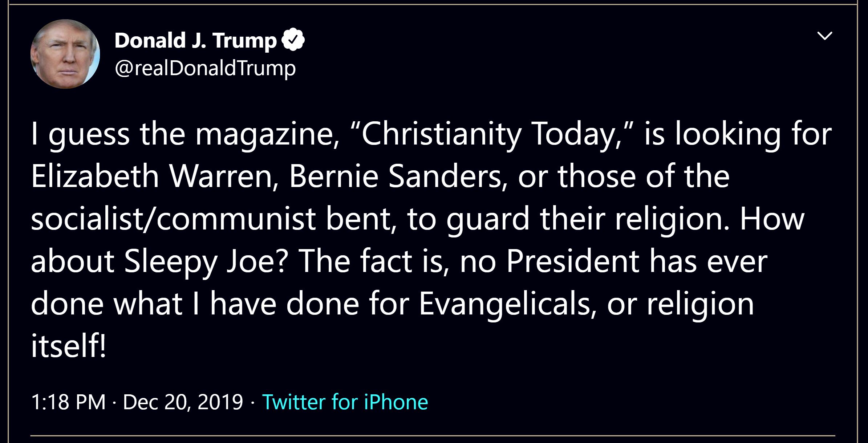Click the Dec 20, 2019 date
The height and width of the screenshot is (443, 868).
tap(183, 402)
